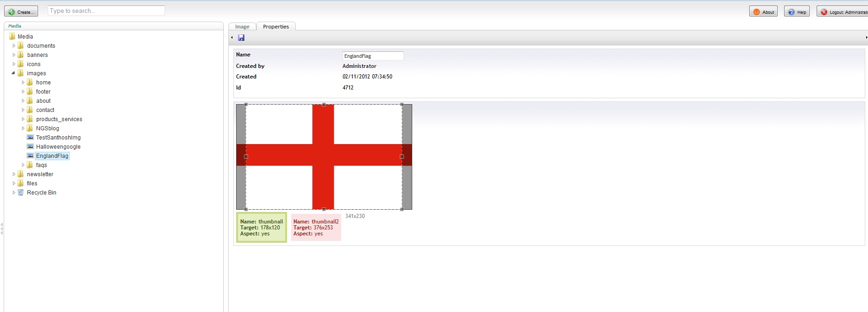868x312 pixels.
Task: Click the Create button
Action: (21, 11)
